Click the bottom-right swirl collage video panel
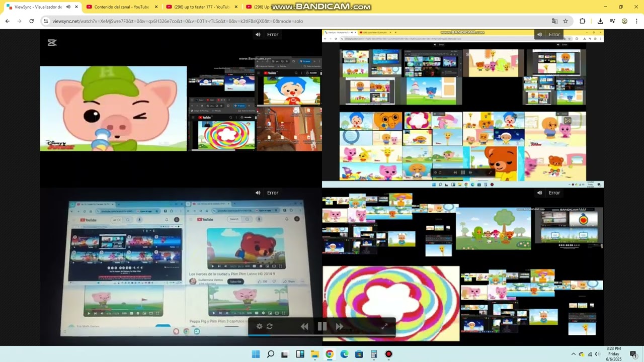This screenshot has width=644, height=362. (463, 266)
